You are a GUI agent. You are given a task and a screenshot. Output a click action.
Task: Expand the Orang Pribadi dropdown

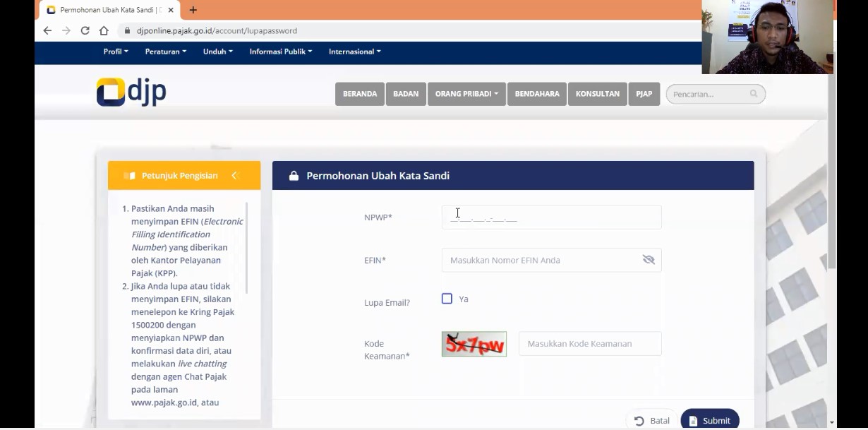pyautogui.click(x=466, y=94)
